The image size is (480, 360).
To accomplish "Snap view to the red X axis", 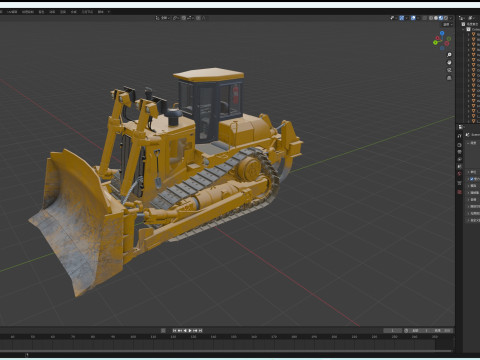I will coord(438,38).
